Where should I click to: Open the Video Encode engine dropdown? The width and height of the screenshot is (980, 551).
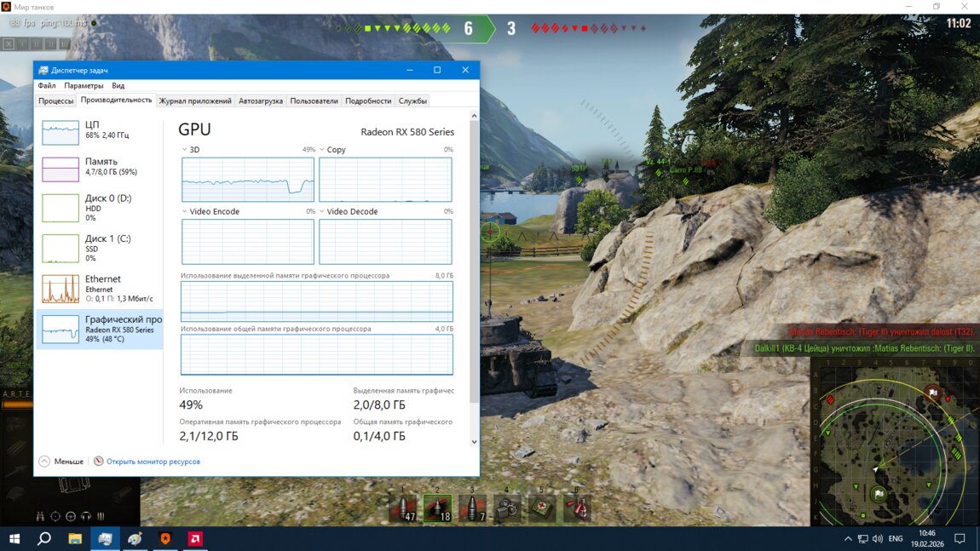coord(184,211)
